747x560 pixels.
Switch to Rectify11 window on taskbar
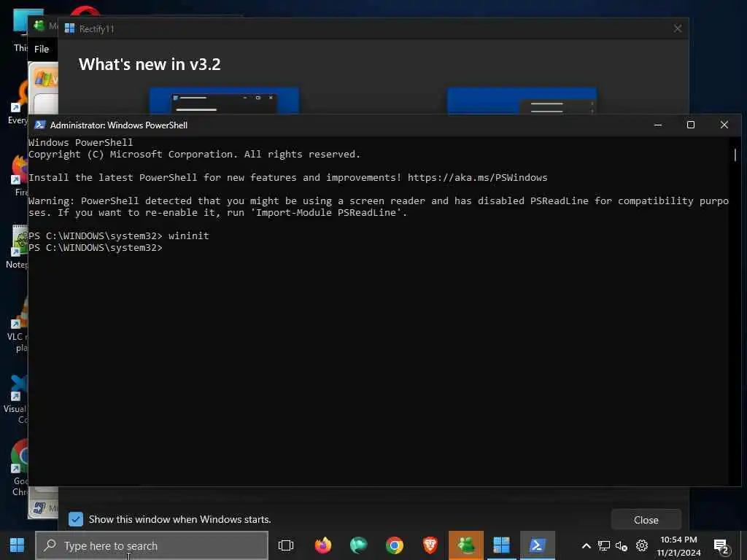pos(502,545)
